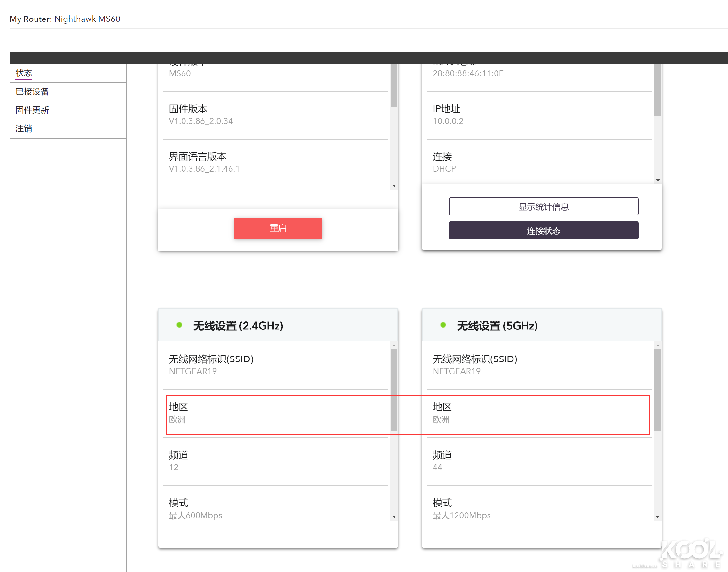Click scroll-down arrow in 2.4GHz wireless panel
The height and width of the screenshot is (572, 728).
point(394,517)
